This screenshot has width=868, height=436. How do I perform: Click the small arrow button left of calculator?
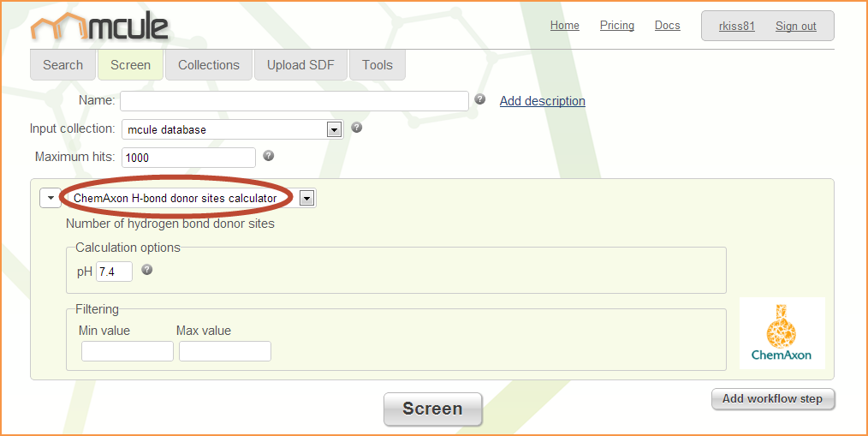[x=50, y=198]
